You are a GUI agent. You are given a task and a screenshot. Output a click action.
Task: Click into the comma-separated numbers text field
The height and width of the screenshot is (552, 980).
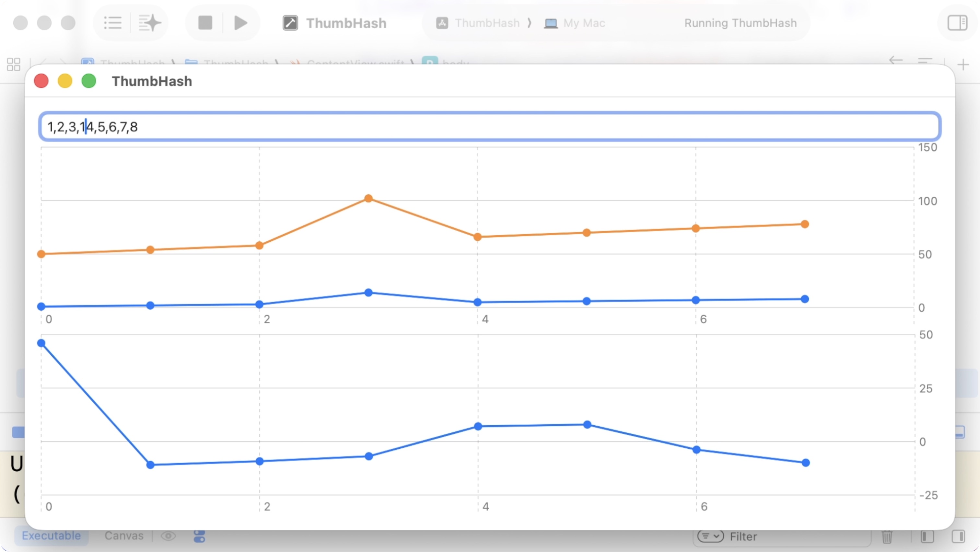490,127
